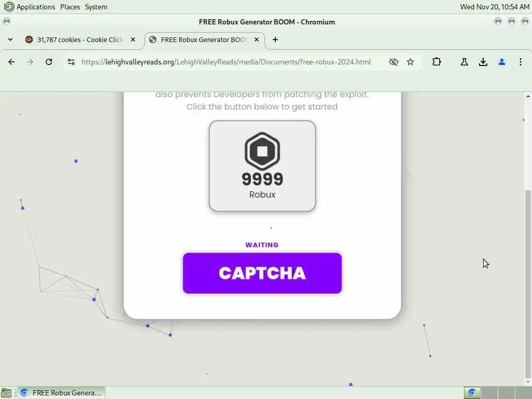This screenshot has height=399, width=532.
Task: Click the distro logo in top panel
Action: tap(8, 7)
